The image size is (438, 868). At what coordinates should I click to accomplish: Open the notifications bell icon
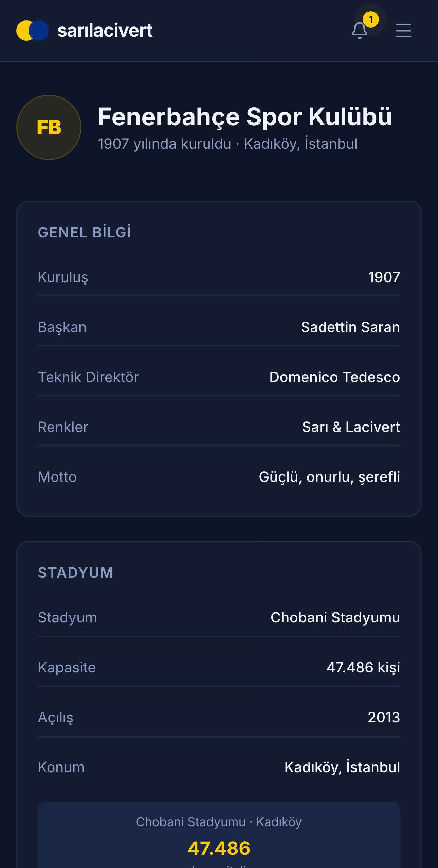(359, 31)
